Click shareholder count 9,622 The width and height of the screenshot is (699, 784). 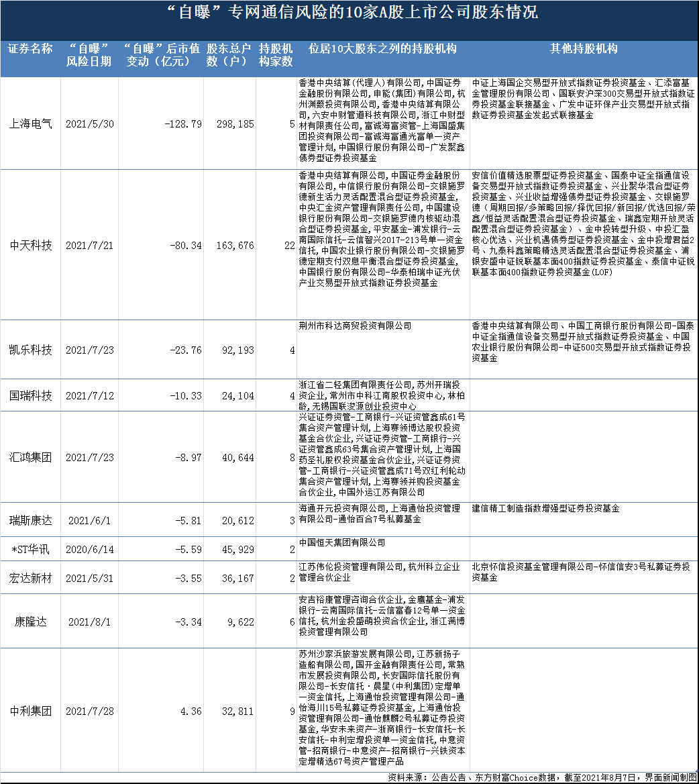pos(241,622)
